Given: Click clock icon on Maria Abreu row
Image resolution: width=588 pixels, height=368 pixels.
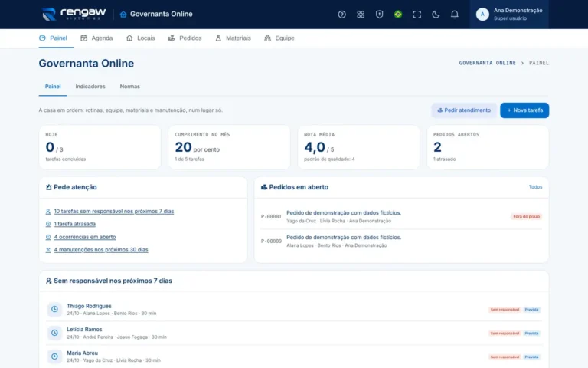Looking at the screenshot, I should pyautogui.click(x=54, y=356).
